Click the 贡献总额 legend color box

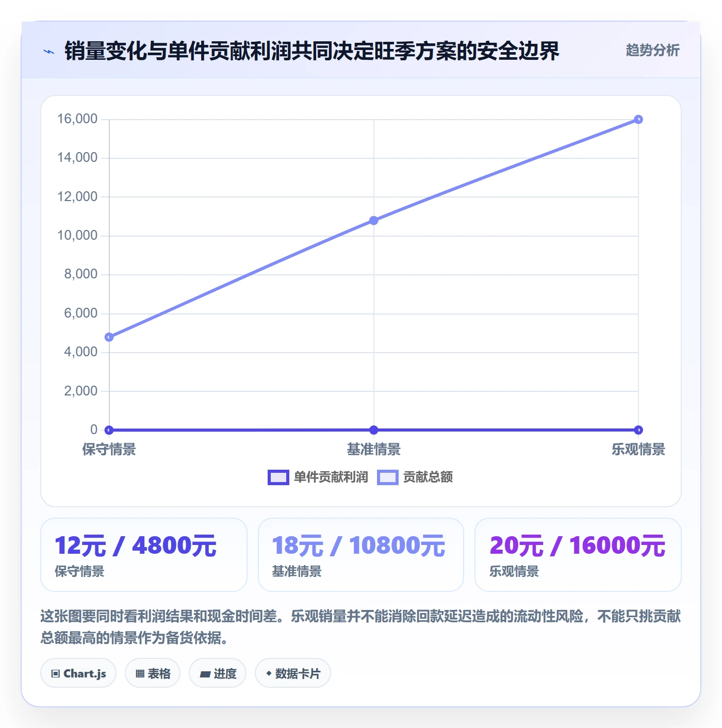pyautogui.click(x=388, y=477)
